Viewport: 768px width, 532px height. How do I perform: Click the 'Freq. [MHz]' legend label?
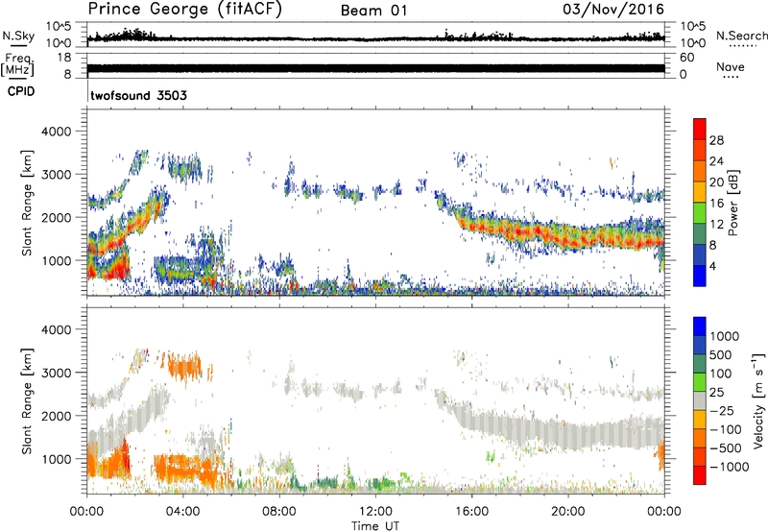[18, 65]
